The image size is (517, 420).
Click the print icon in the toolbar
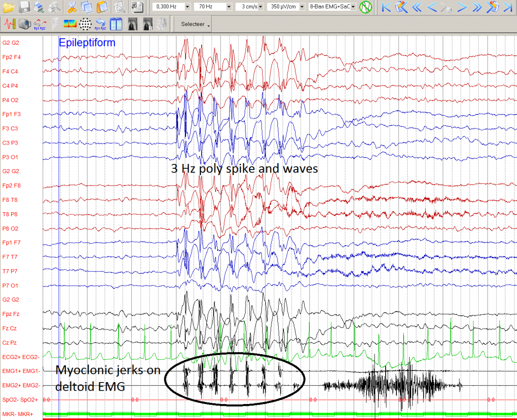(x=38, y=7)
